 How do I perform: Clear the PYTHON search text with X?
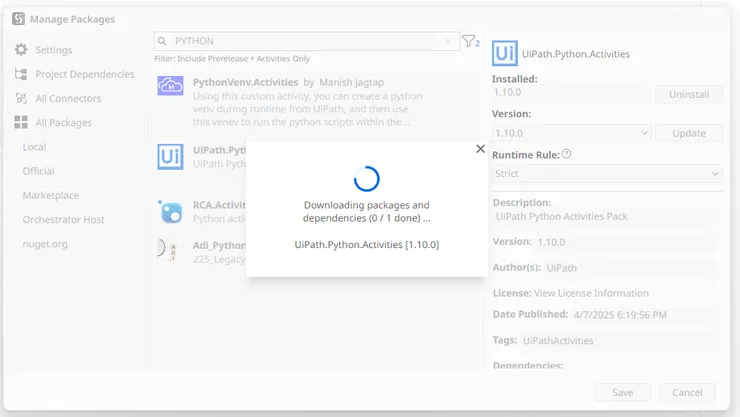(x=448, y=41)
